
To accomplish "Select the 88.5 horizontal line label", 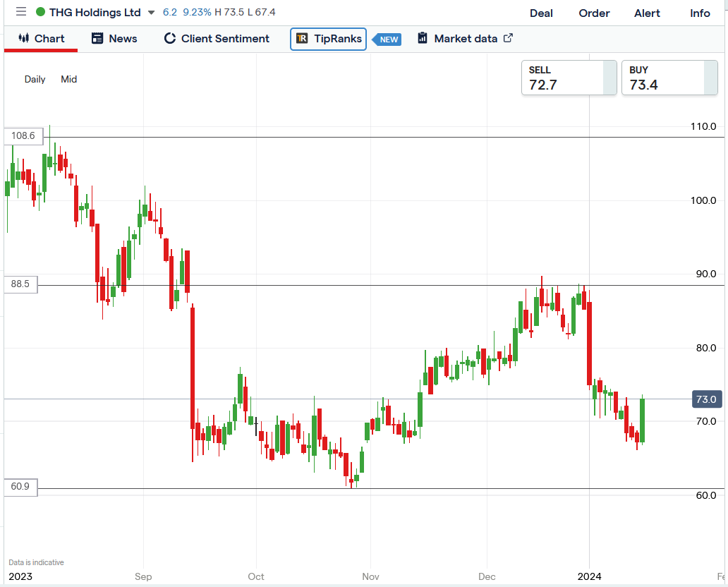I will [20, 284].
